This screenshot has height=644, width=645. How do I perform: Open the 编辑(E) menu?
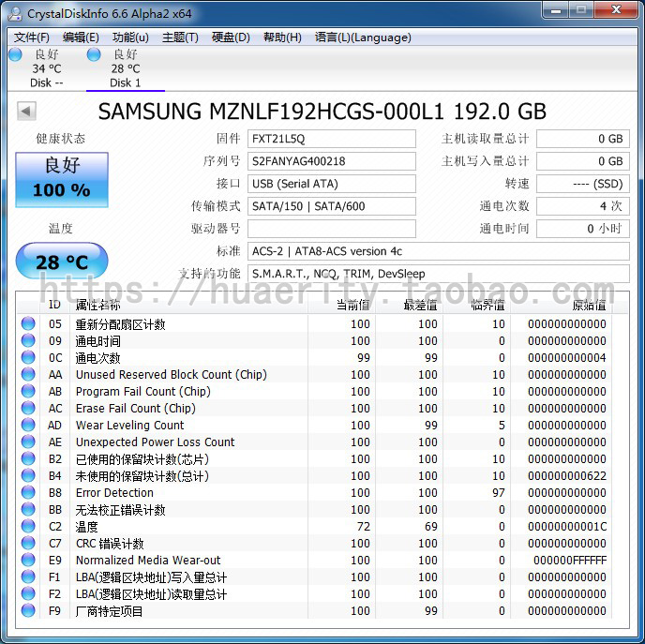[x=81, y=37]
